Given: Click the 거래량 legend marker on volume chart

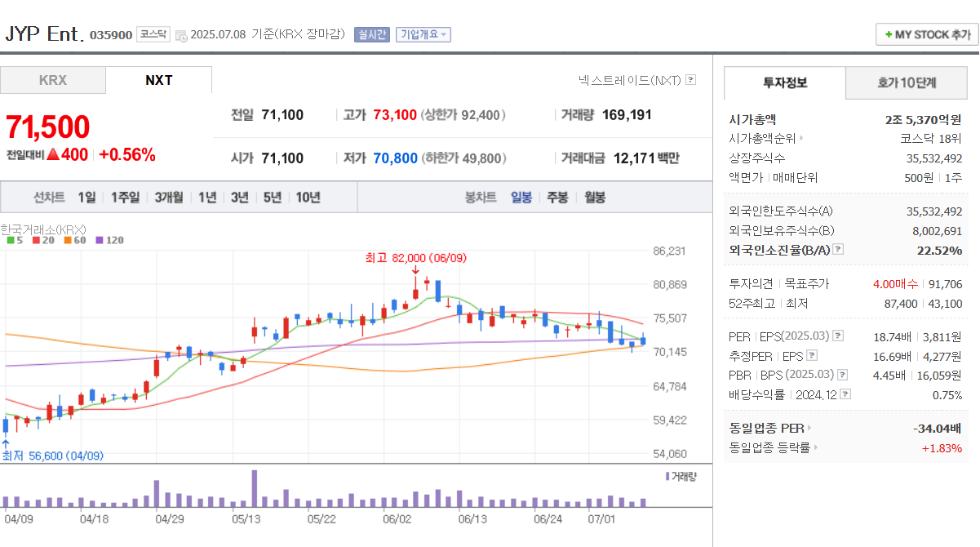Looking at the screenshot, I should [667, 475].
